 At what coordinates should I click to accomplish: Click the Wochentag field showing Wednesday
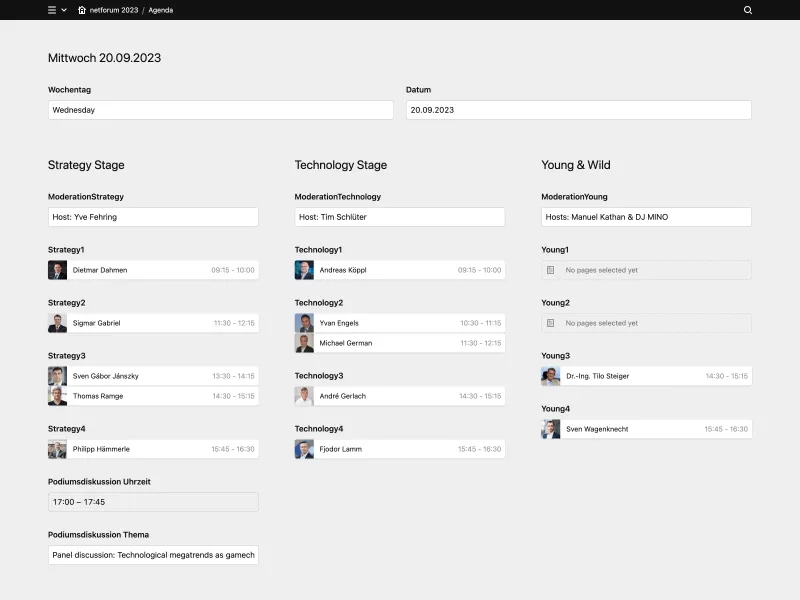(x=220, y=110)
